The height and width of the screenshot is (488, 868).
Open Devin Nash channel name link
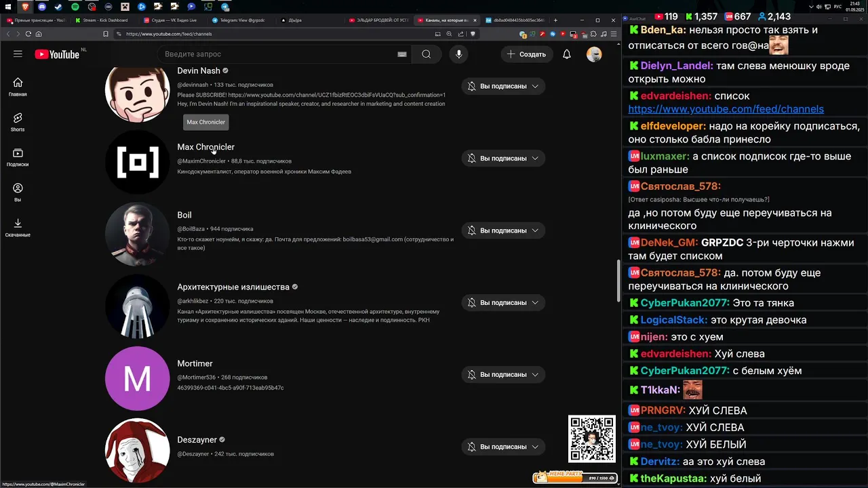pyautogui.click(x=199, y=70)
